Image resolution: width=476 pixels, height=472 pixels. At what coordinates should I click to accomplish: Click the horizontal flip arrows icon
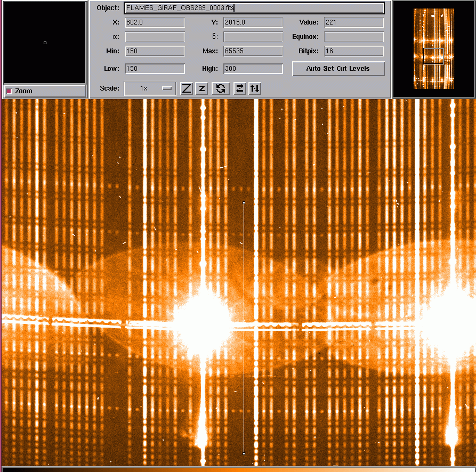(x=240, y=88)
